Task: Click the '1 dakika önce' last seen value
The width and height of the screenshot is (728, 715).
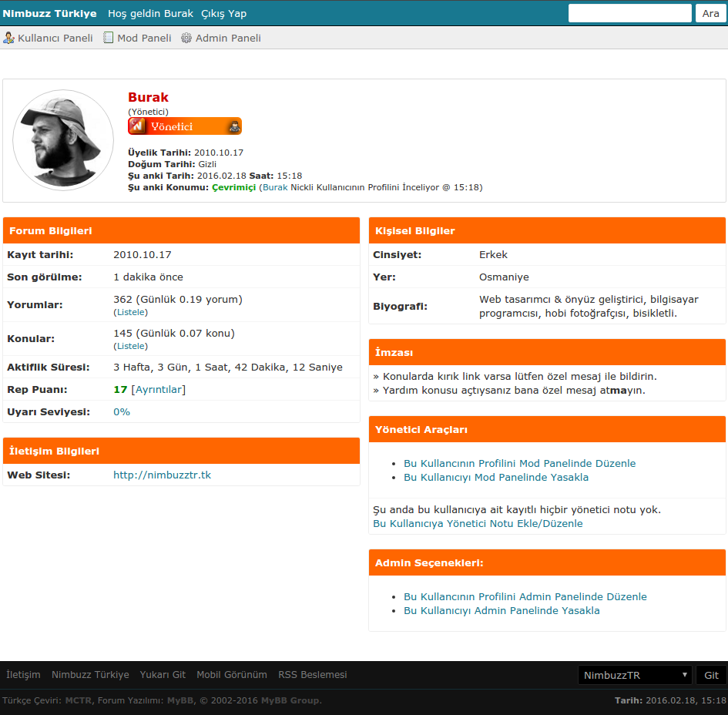Action: (148, 277)
